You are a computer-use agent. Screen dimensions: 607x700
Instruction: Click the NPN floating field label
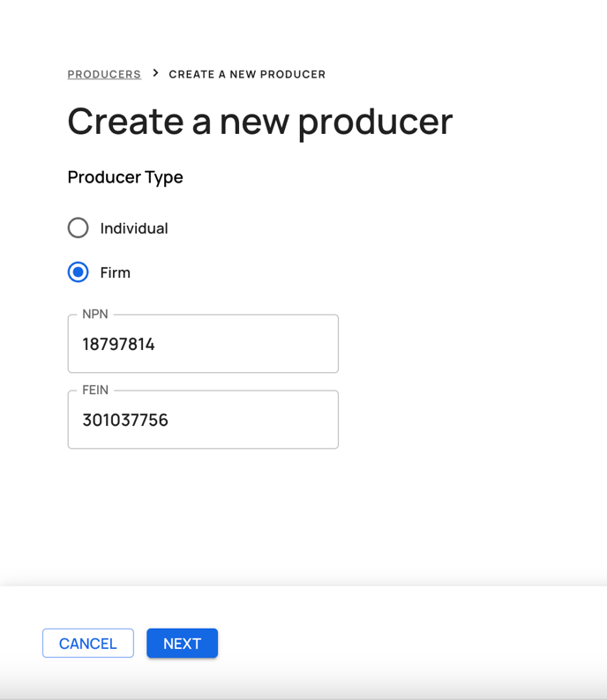coord(95,314)
